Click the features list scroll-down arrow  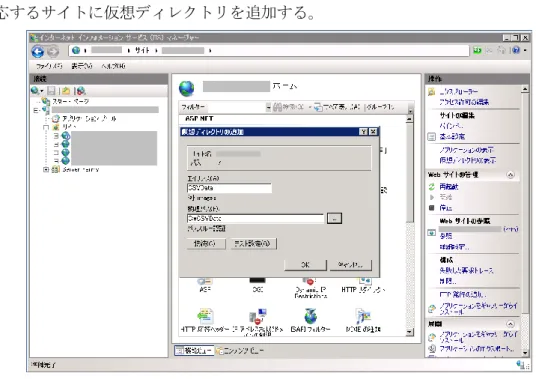click(409, 331)
